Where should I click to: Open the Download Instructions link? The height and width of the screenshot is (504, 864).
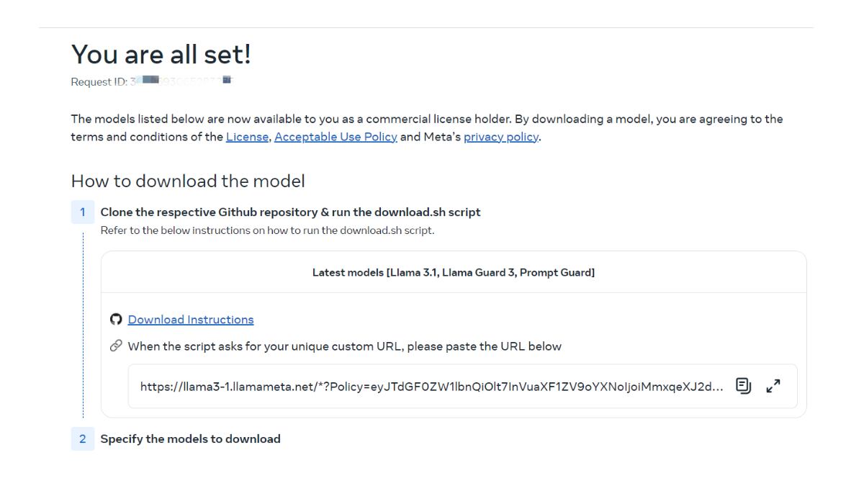(191, 320)
